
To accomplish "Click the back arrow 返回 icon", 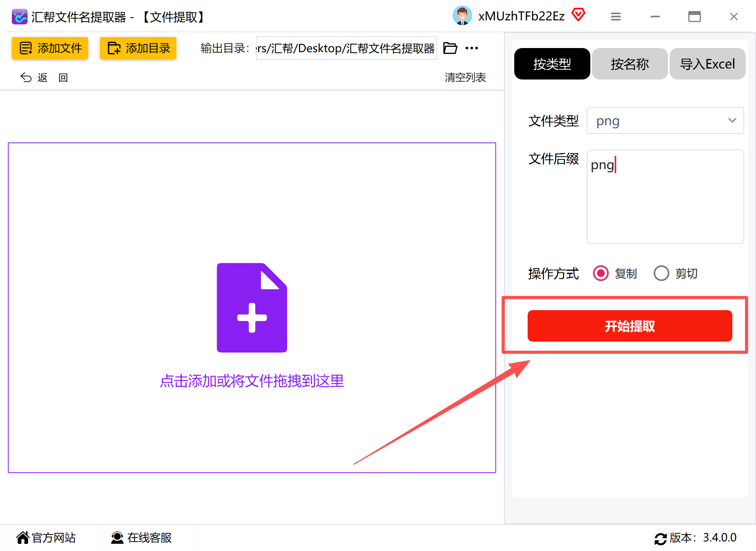I will point(26,78).
